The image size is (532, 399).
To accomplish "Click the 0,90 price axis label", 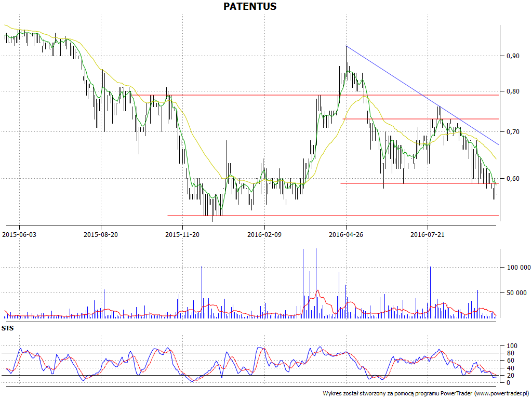I will pos(513,56).
